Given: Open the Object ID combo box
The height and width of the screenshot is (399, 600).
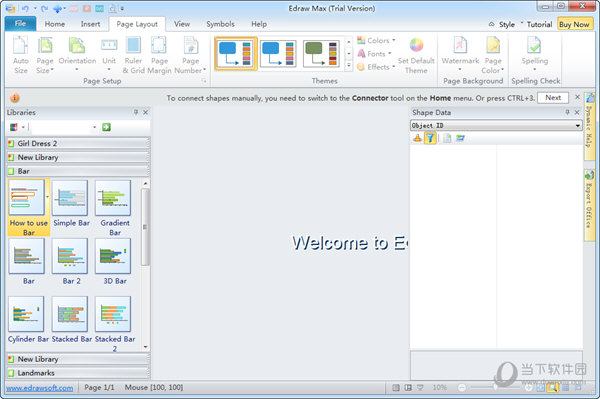Looking at the screenshot, I should click(x=496, y=125).
